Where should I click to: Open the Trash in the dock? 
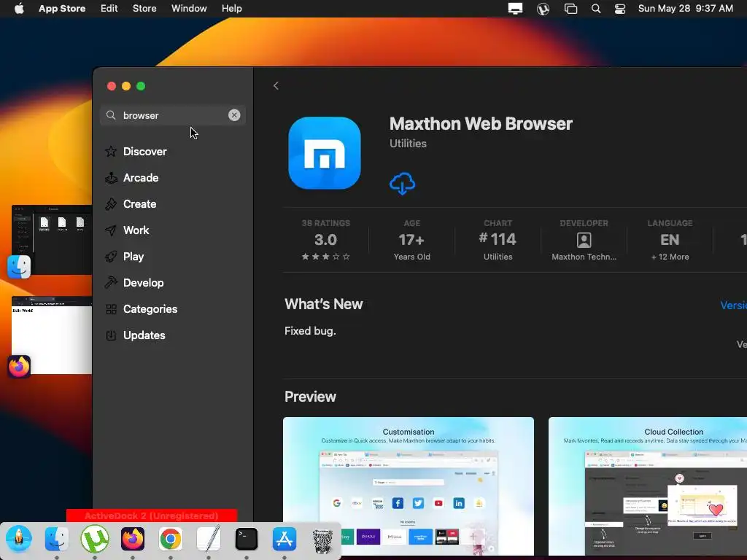coord(322,540)
